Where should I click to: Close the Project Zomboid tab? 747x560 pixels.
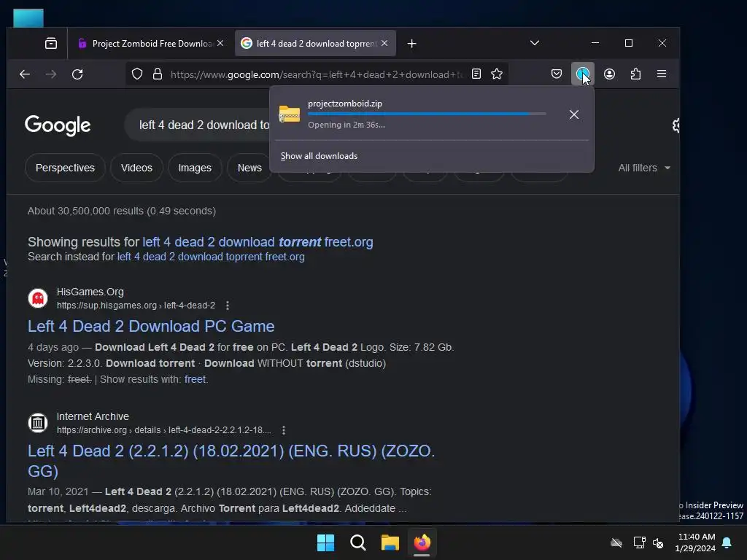(220, 43)
